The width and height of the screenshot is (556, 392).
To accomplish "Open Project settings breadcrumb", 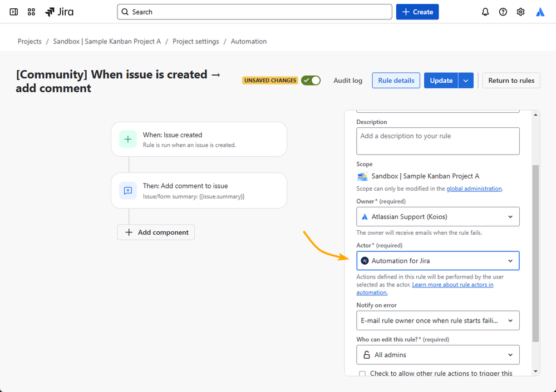I will tap(196, 42).
